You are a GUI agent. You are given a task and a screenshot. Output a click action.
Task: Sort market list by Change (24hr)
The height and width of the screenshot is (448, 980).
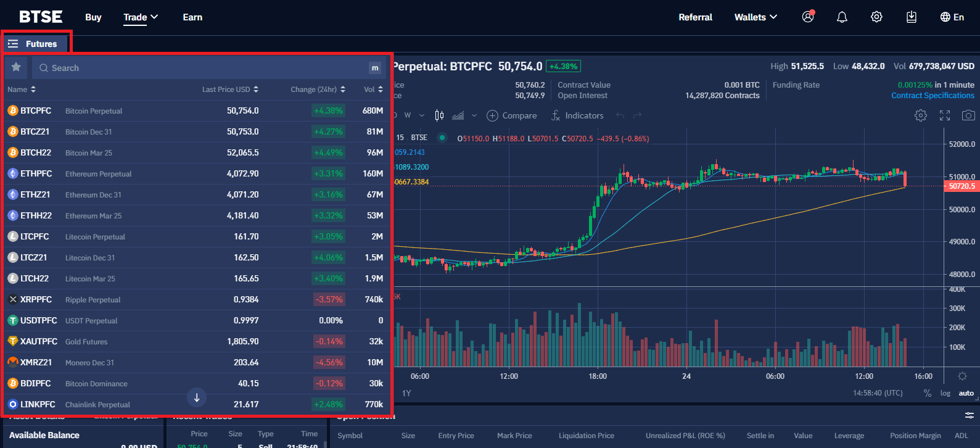coord(318,89)
